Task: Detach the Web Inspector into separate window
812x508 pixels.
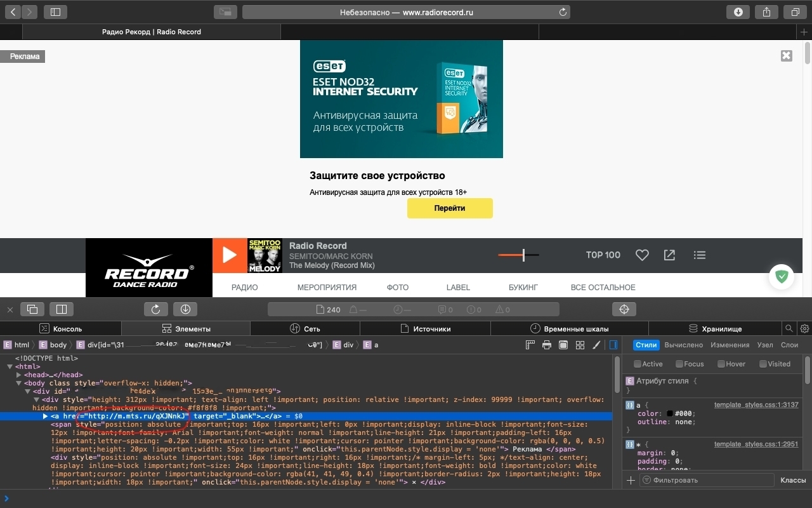Action: pos(32,309)
